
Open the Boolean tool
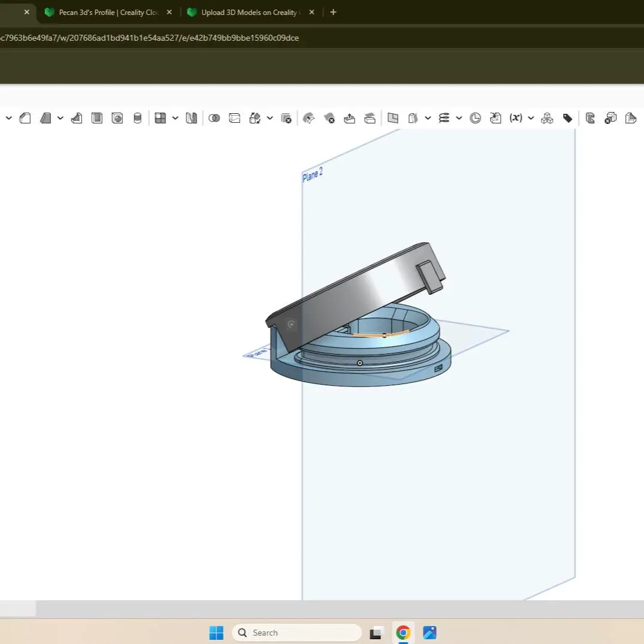click(x=214, y=118)
